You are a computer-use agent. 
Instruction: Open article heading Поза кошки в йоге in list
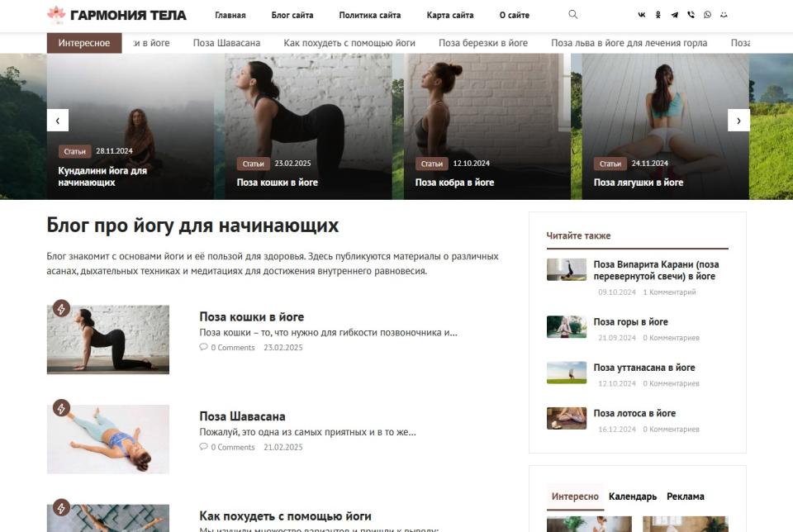point(251,317)
